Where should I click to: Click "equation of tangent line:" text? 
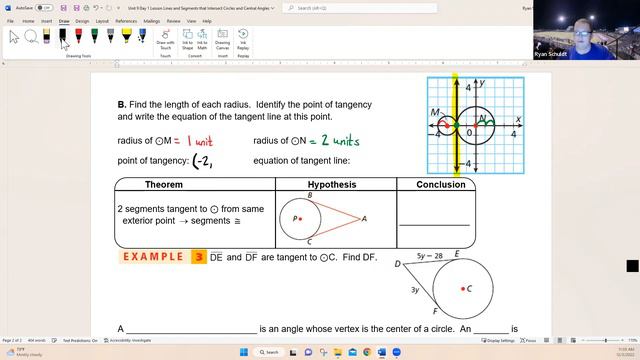point(302,161)
